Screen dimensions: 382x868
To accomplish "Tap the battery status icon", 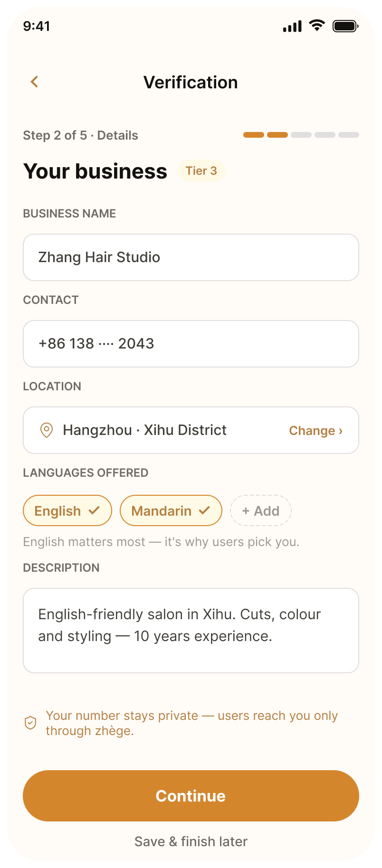I will [345, 26].
